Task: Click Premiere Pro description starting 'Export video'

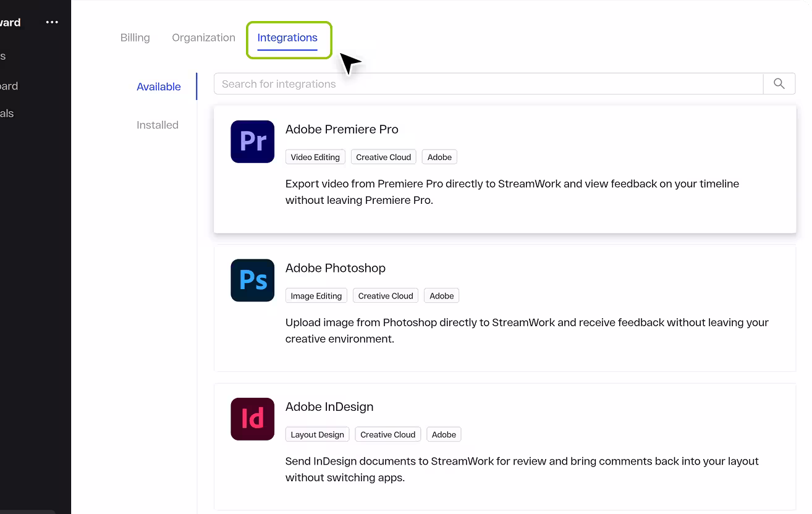Action: [512, 192]
